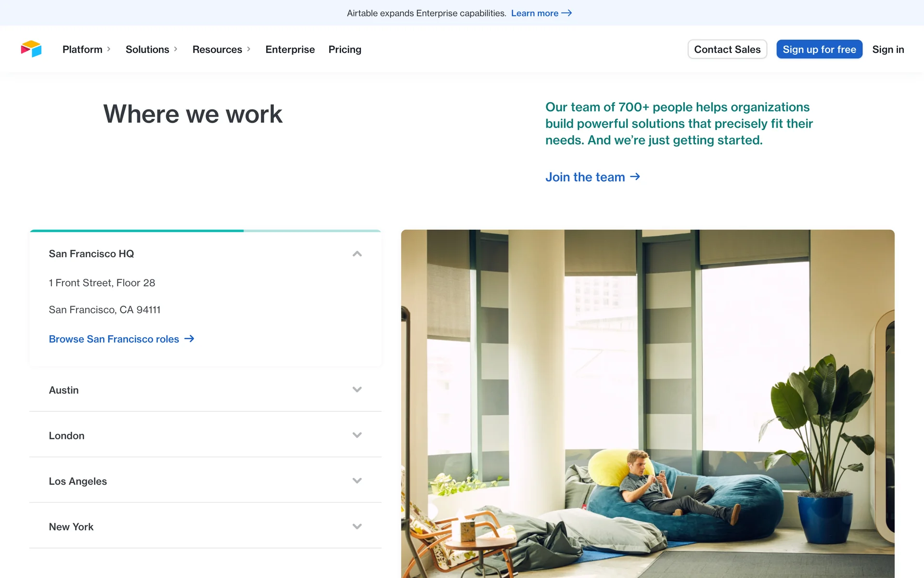Expand the London location chevron

point(357,435)
